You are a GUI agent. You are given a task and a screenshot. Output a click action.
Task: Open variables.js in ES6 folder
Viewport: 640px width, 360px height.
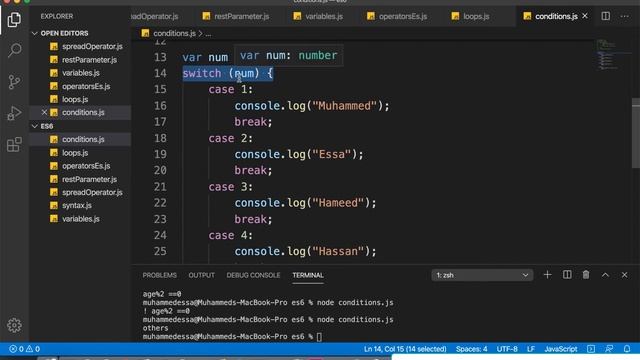pos(80,219)
